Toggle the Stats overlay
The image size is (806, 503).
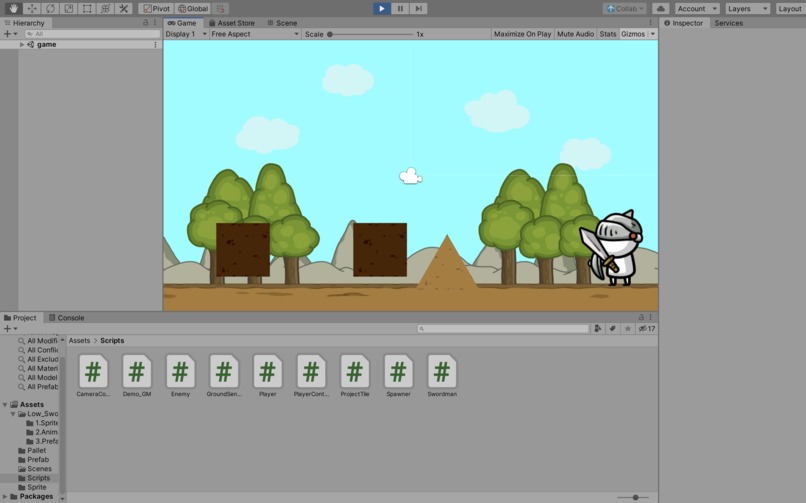coord(608,34)
